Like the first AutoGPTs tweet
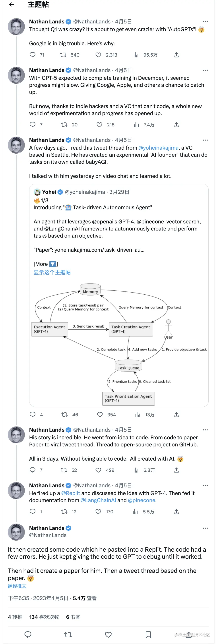Viewport: 217px width, 644px height. tap(99, 55)
